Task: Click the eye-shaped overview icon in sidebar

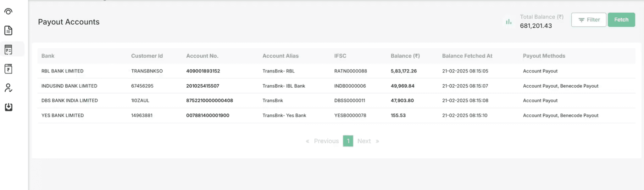Action: (x=8, y=12)
